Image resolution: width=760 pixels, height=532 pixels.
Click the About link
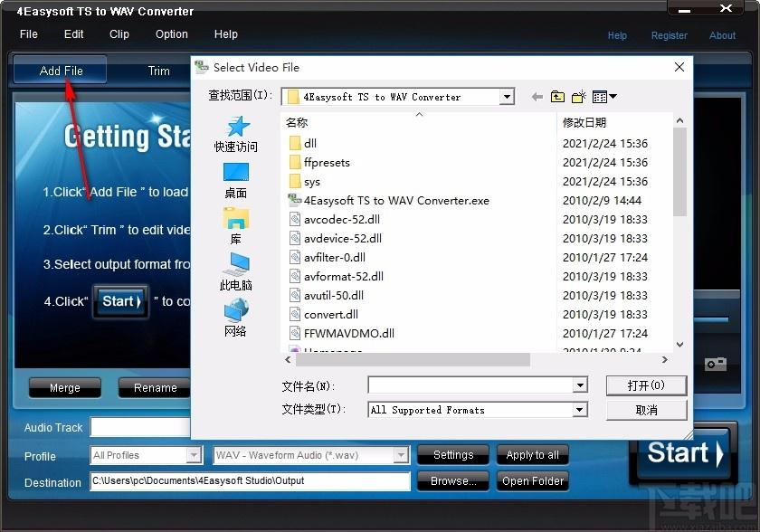[x=722, y=35]
